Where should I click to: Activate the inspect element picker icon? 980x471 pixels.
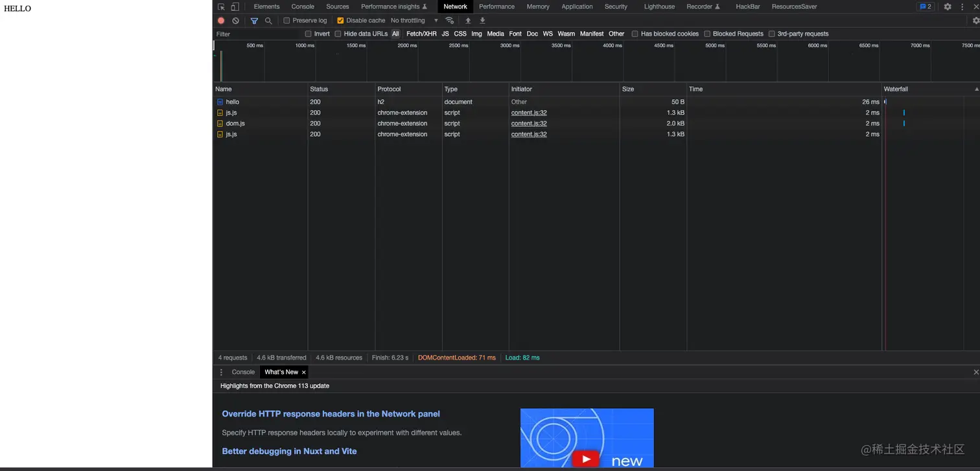coord(221,6)
